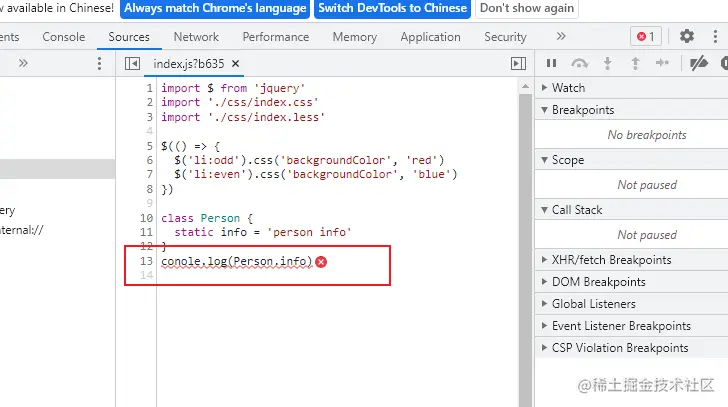The width and height of the screenshot is (728, 407).
Task: Step out of current function
Action: coord(635,63)
